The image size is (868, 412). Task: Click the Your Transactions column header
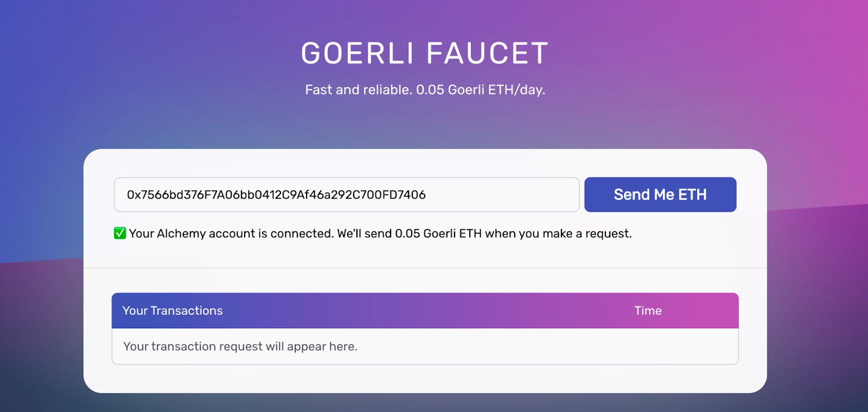point(173,310)
